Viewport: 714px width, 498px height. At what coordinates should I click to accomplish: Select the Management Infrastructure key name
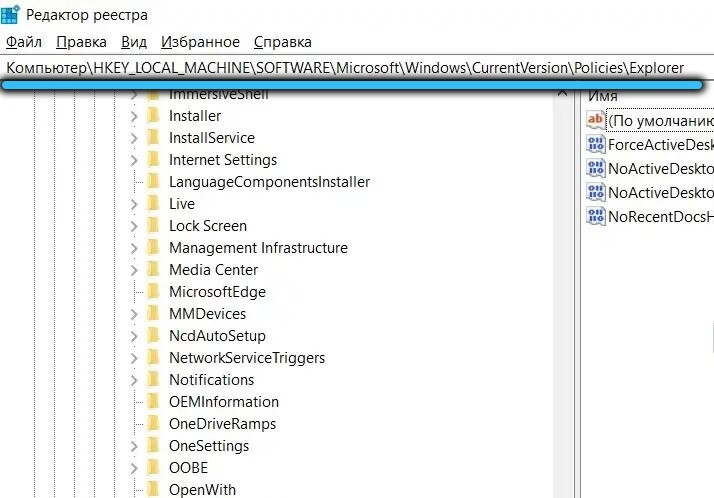click(x=258, y=248)
